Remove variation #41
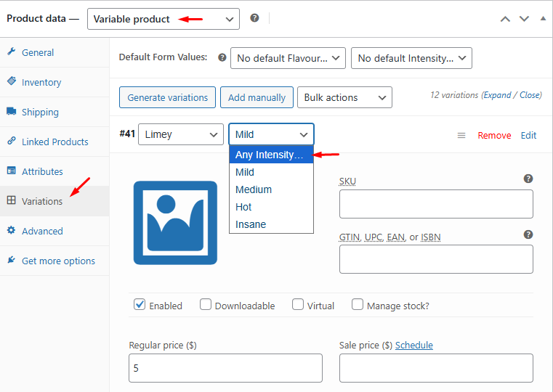Screen dimensions: 553x392 tap(494, 135)
